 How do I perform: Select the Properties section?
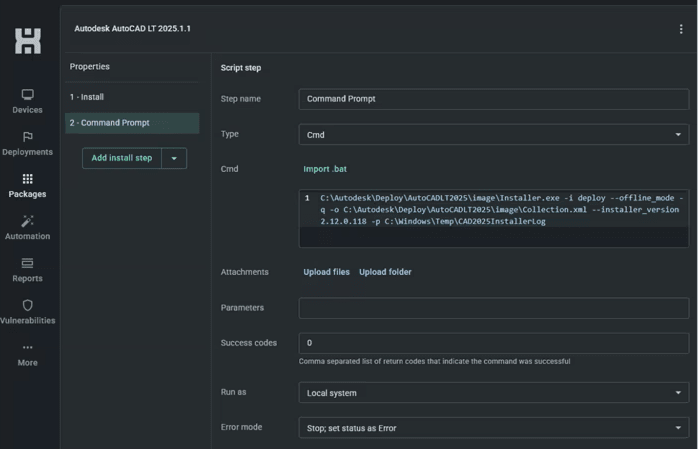pyautogui.click(x=89, y=66)
